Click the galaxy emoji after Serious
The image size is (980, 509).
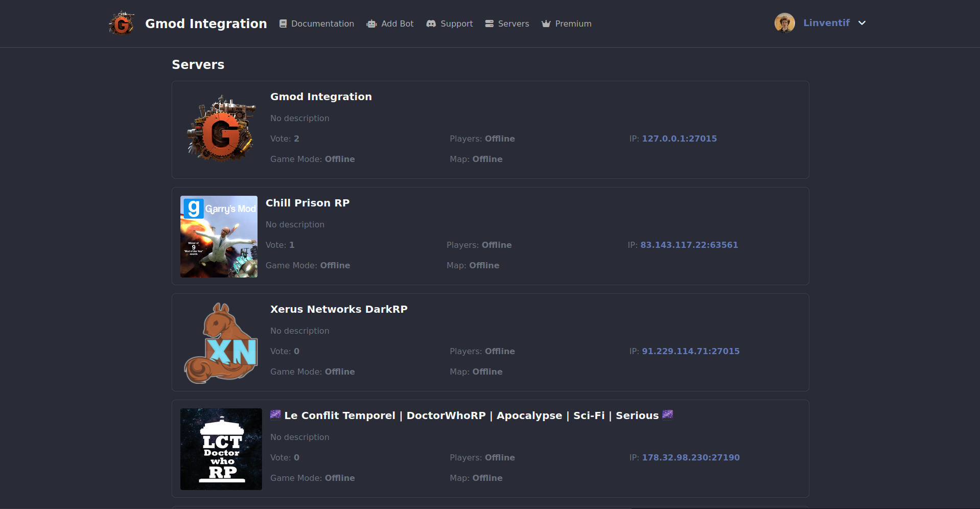(x=667, y=414)
